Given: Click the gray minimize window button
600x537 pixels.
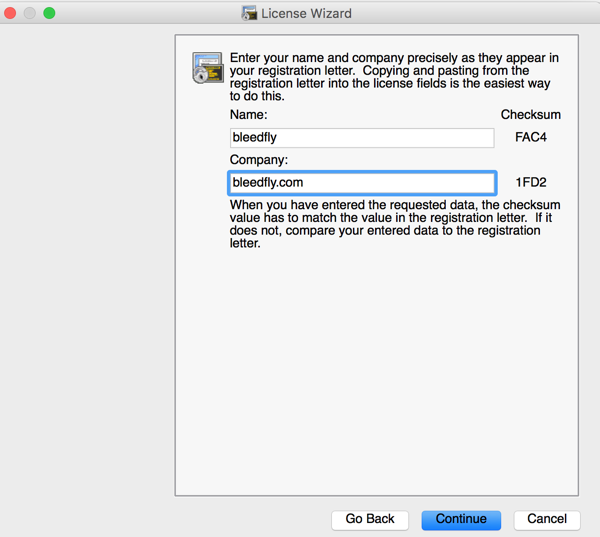Looking at the screenshot, I should click(x=31, y=13).
